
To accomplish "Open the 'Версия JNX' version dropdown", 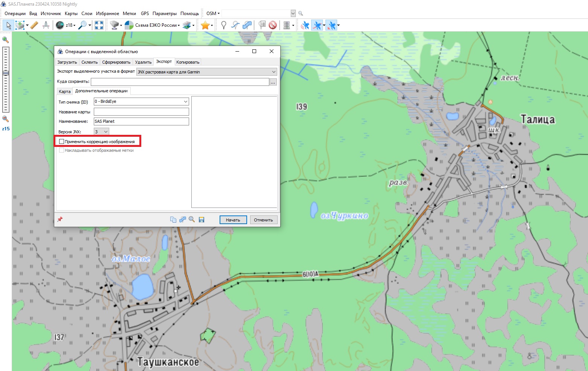I will click(x=106, y=132).
